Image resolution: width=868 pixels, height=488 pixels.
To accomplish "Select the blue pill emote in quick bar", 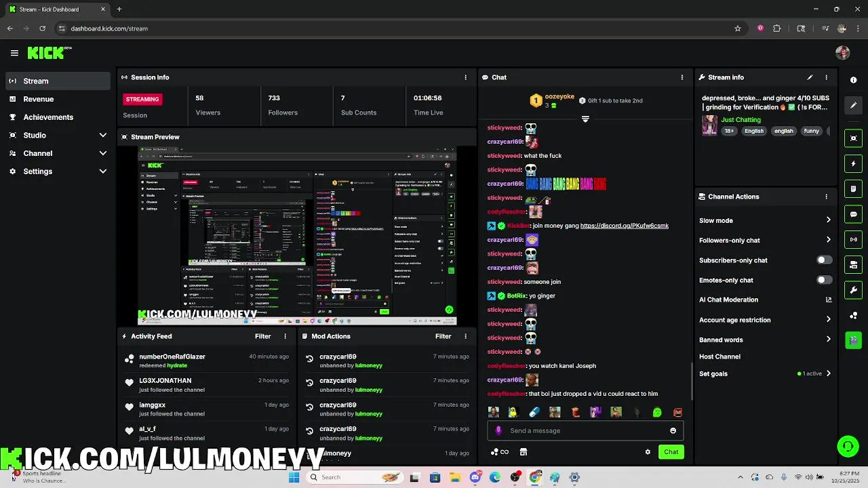I will click(534, 412).
